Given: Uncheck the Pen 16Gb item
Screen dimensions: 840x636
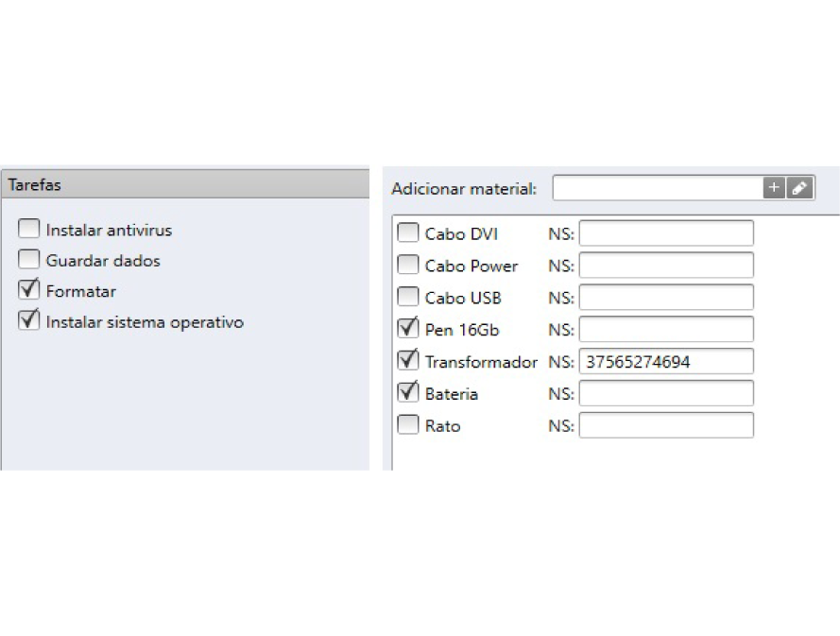Looking at the screenshot, I should coord(408,329).
